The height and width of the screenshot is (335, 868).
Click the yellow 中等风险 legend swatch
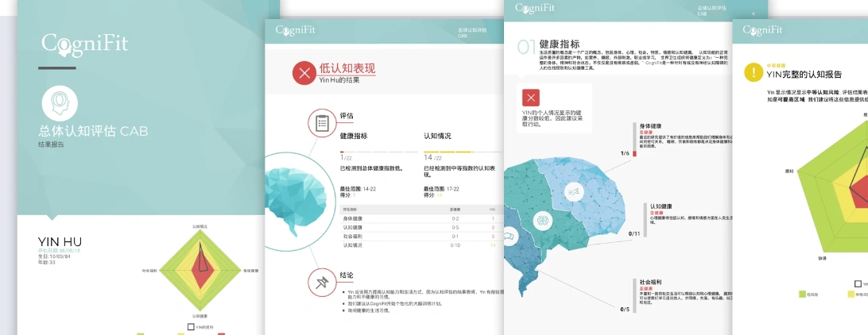pos(851,294)
